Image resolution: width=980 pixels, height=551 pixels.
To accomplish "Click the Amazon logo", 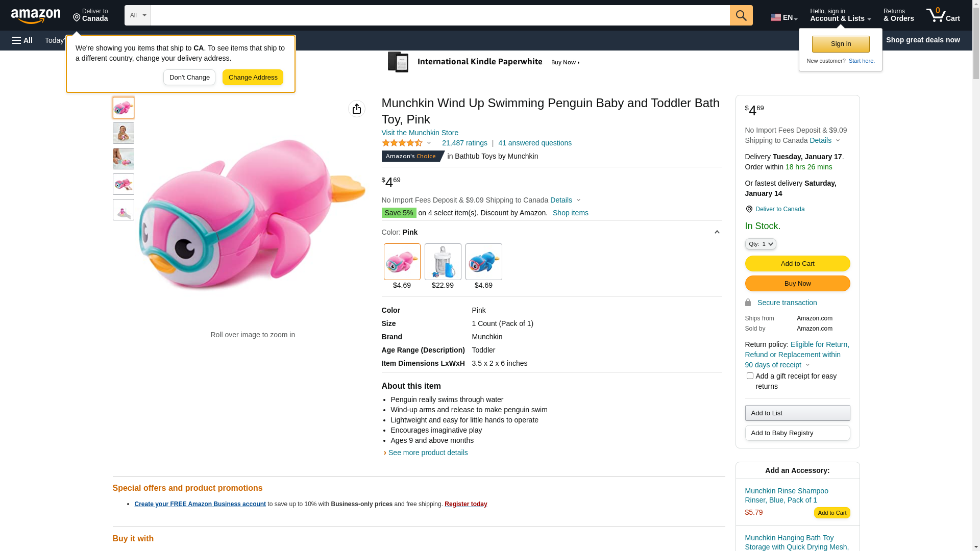I will click(36, 16).
